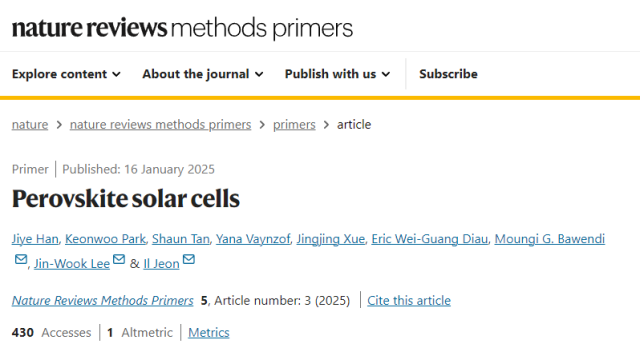The image size is (640, 360).
Task: Click the italic Nature Reviews Methods Primers journal link
Action: (x=102, y=300)
